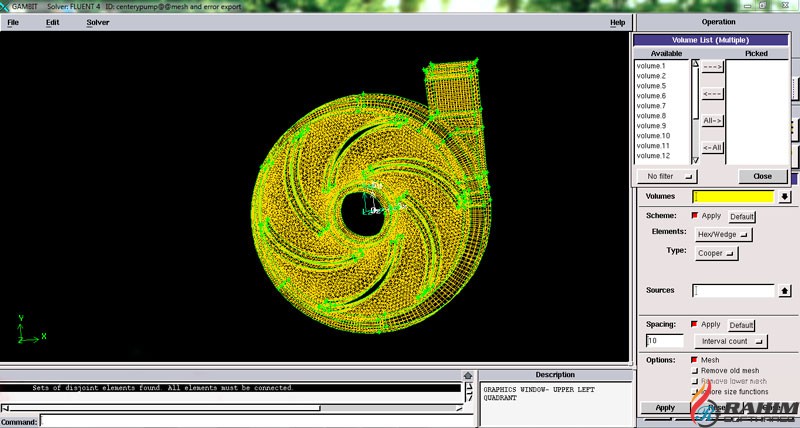Image resolution: width=800 pixels, height=428 pixels.
Task: Click the 'All->' pick all button
Action: 712,121
